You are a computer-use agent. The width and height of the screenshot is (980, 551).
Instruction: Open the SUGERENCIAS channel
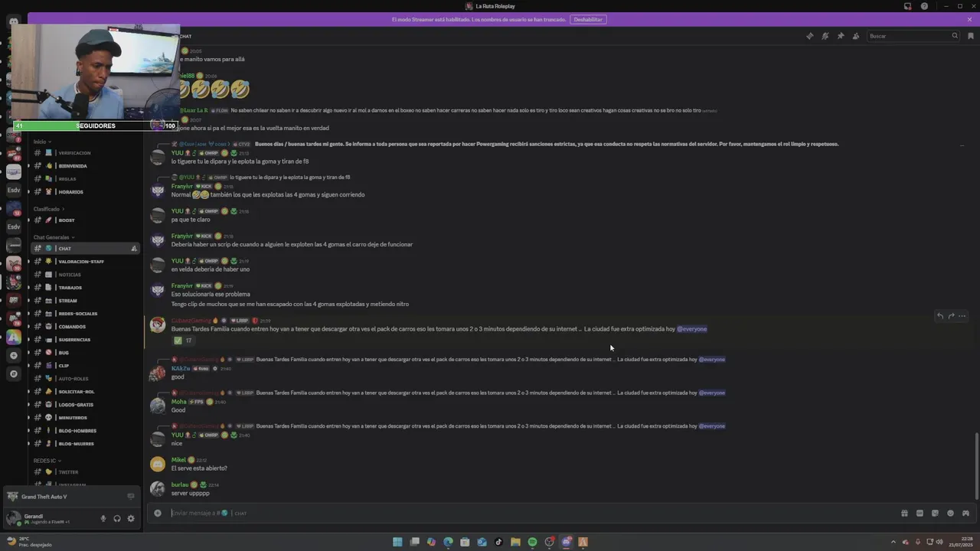click(84, 340)
